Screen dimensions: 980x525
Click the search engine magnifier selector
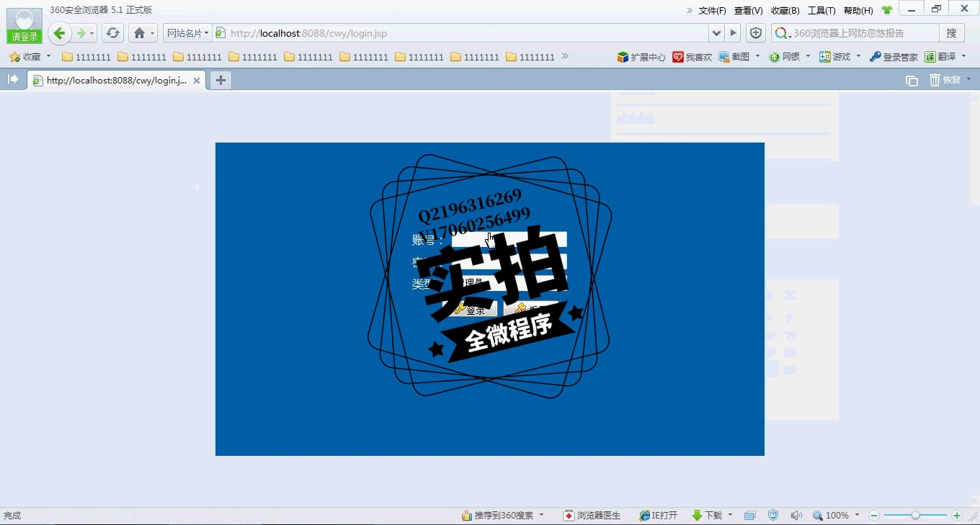782,33
